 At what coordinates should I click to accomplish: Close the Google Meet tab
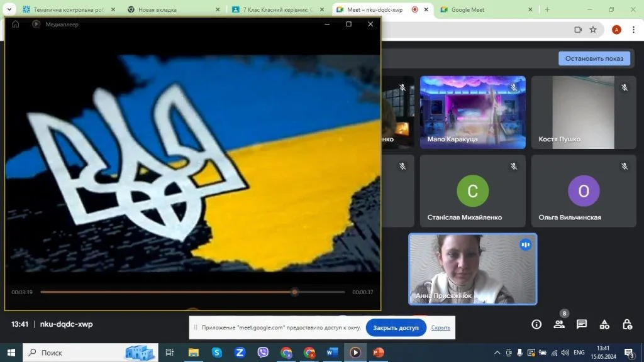530,9
